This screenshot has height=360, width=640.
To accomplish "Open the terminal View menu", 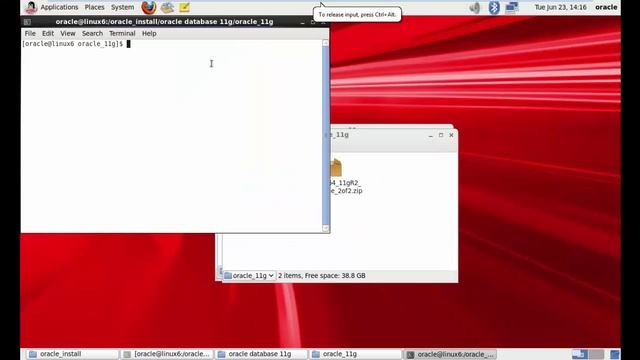I will coord(68,33).
